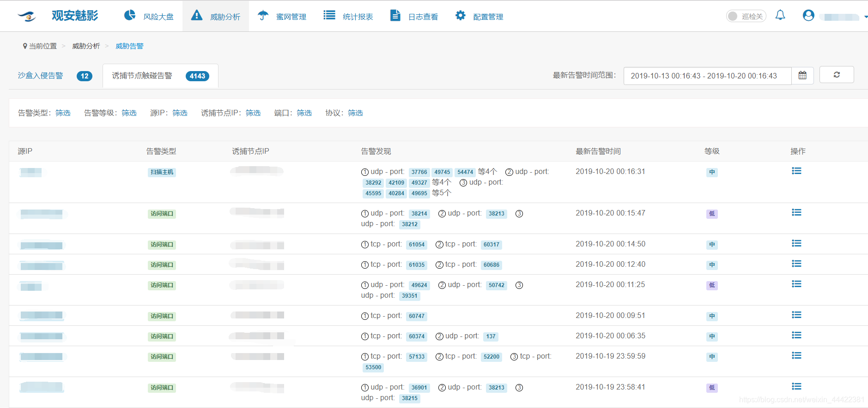The width and height of the screenshot is (868, 408).
Task: Click the 低 level badge for 00:15:47 row
Action: point(712,214)
